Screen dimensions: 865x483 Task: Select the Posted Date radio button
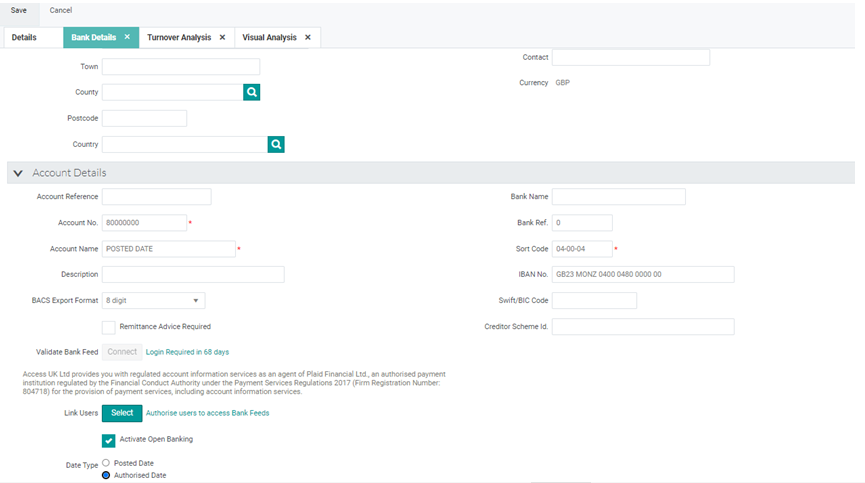point(106,463)
